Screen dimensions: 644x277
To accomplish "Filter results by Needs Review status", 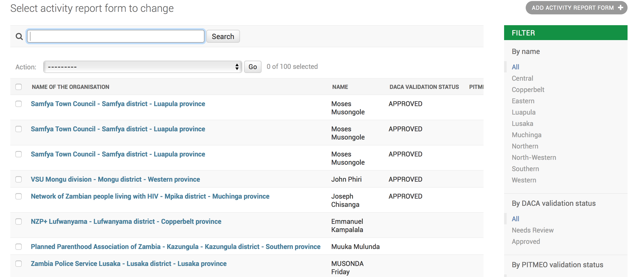I will [533, 230].
